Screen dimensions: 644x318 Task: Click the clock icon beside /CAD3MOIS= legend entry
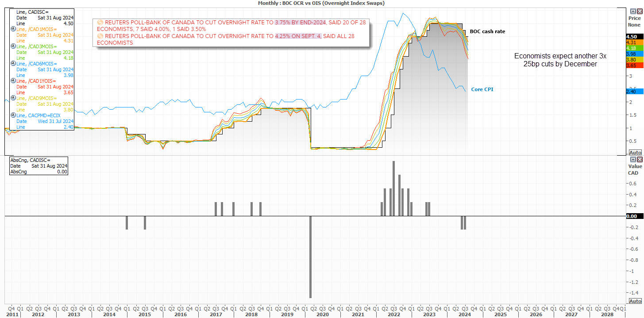12,46
